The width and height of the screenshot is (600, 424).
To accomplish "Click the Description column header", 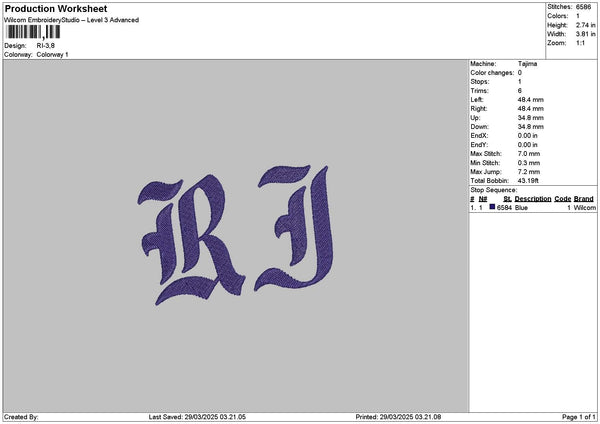I will [x=533, y=199].
